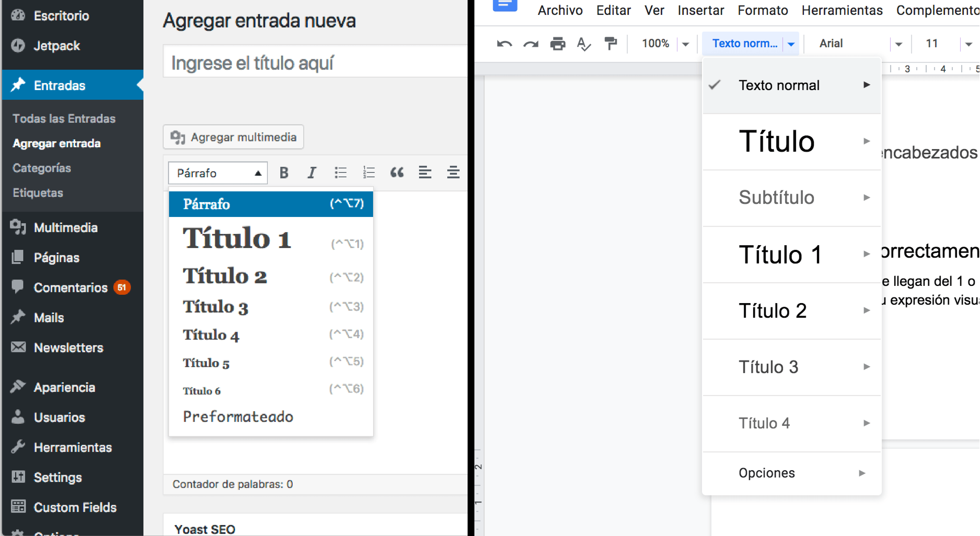Click Agregar multimedia button

coord(233,137)
